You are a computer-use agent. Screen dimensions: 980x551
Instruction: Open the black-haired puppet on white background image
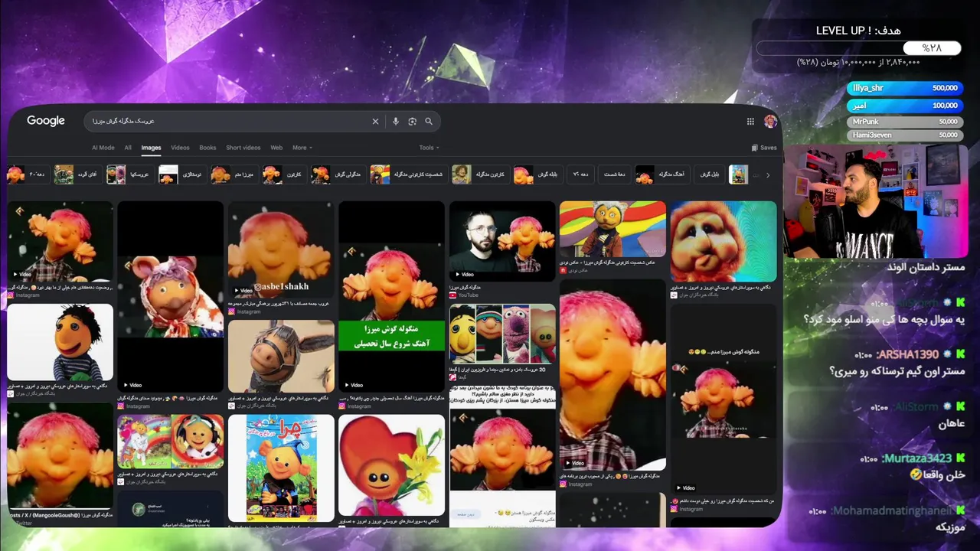click(60, 342)
